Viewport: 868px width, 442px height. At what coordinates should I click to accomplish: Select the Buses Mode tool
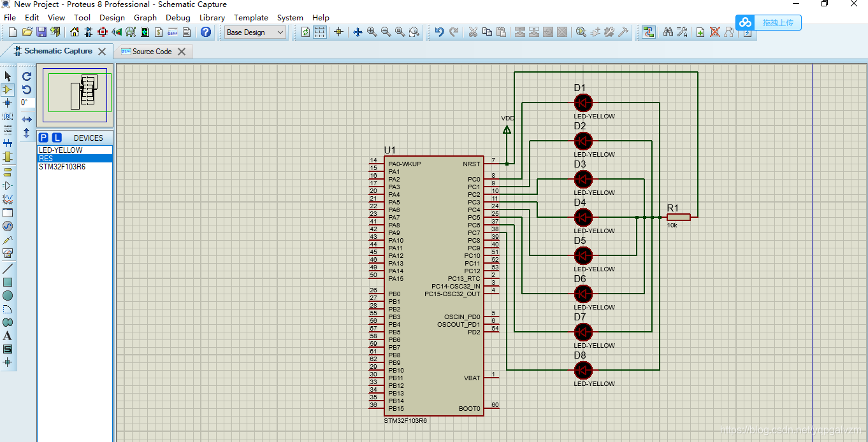tap(8, 143)
